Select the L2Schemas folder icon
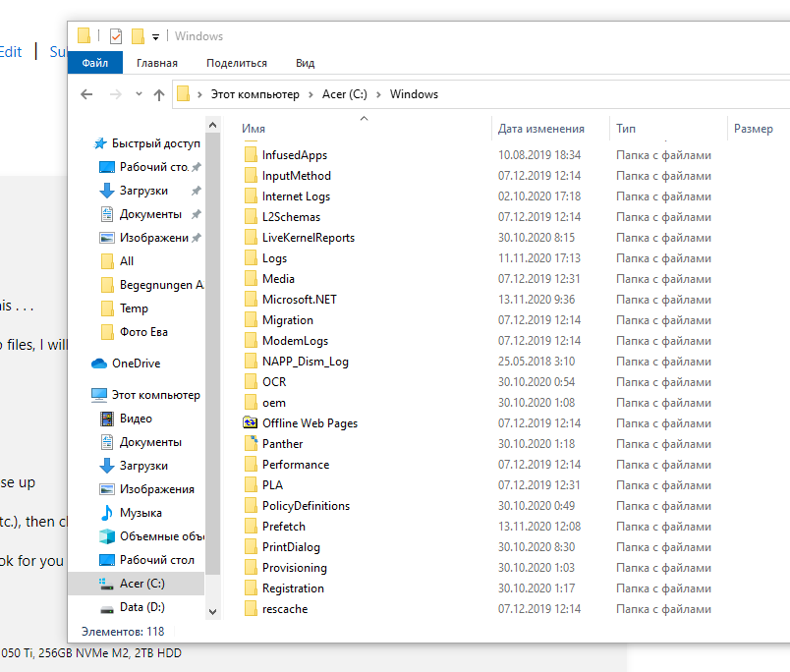This screenshot has width=790, height=672. pyautogui.click(x=251, y=216)
